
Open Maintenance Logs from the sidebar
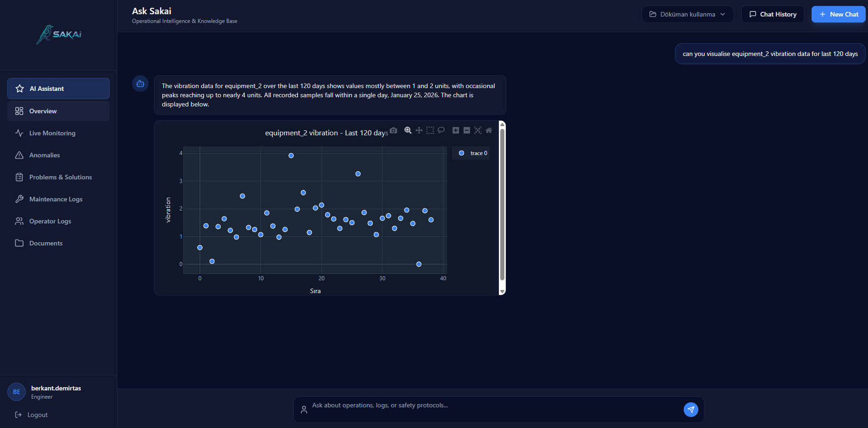(55, 199)
